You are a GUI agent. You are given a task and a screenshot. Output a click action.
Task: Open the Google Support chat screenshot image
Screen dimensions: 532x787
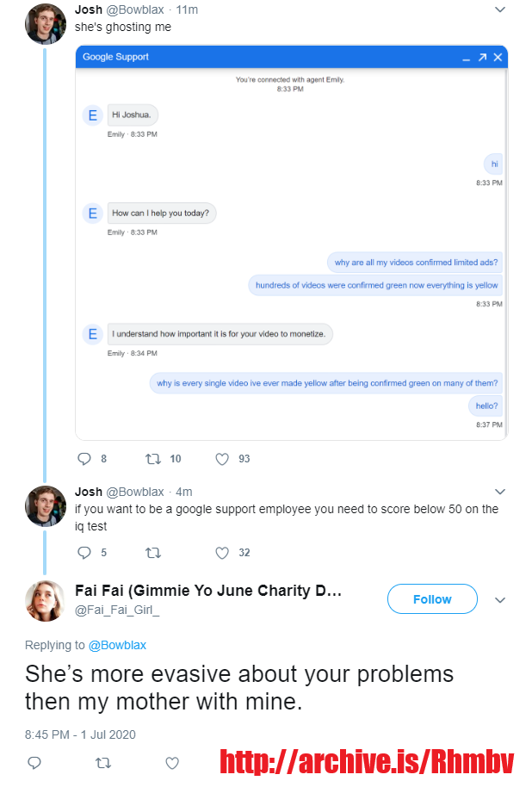coord(291,243)
